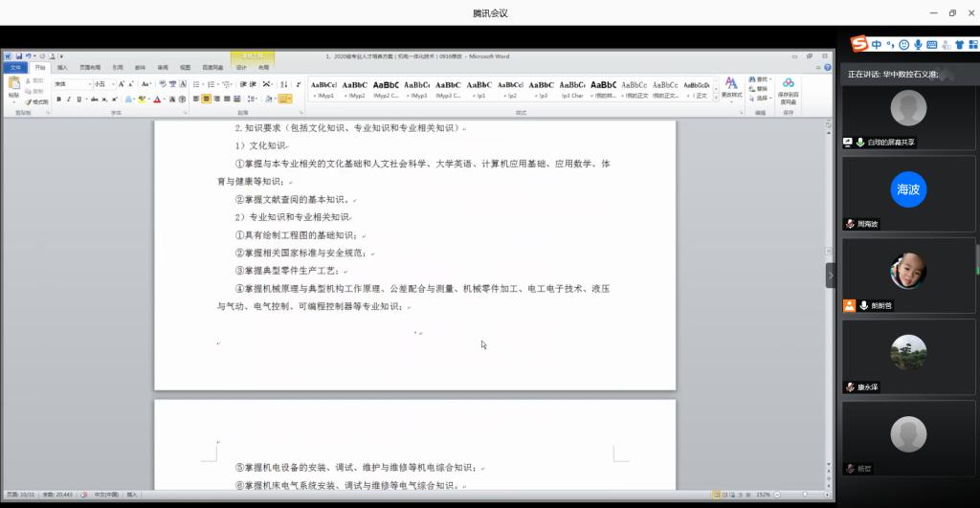Image resolution: width=980 pixels, height=508 pixels.
Task: Click the Sort A-Z button
Action: 283,84
